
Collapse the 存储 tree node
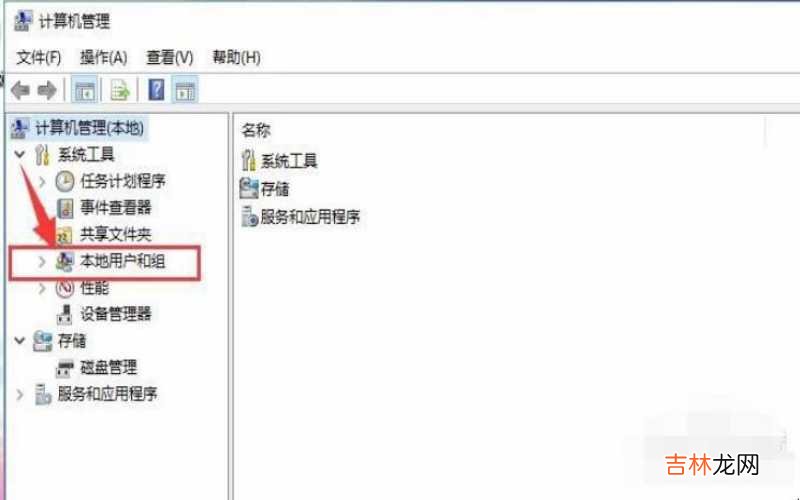[x=20, y=340]
